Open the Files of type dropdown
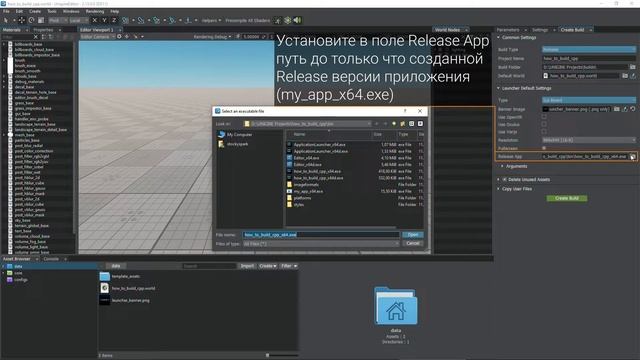640x360 pixels. pyautogui.click(x=321, y=244)
